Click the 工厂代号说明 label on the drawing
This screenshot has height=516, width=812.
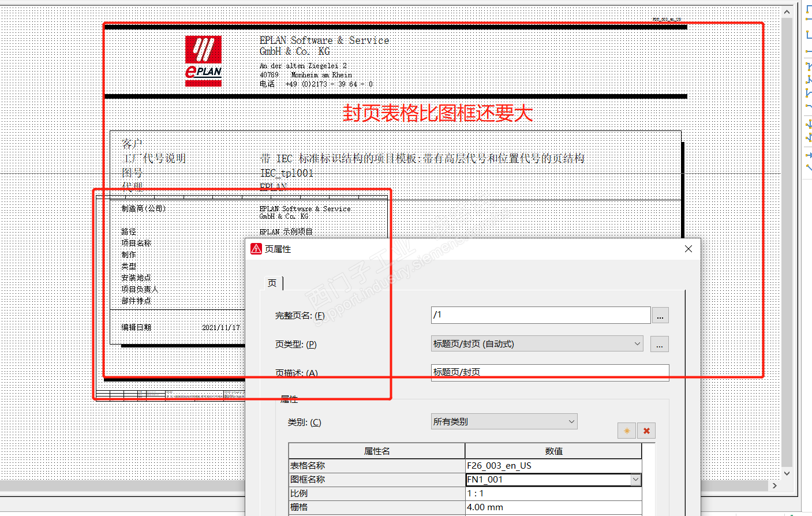click(x=154, y=158)
